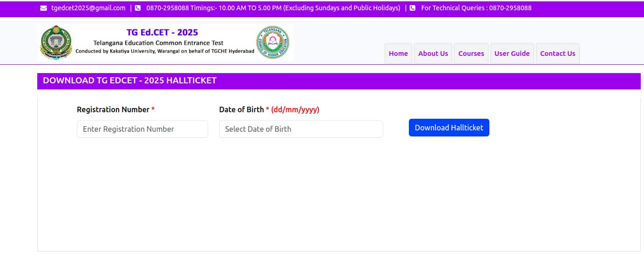This screenshot has width=644, height=258.
Task: Open the User Guide menu item
Action: click(x=512, y=54)
